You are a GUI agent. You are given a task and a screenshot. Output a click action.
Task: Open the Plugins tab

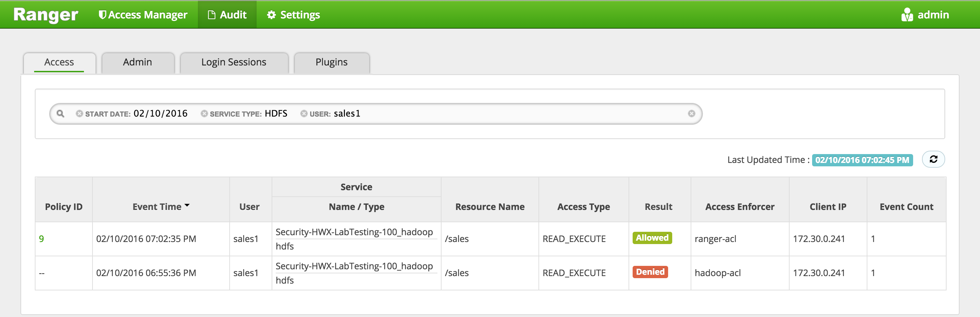click(331, 62)
